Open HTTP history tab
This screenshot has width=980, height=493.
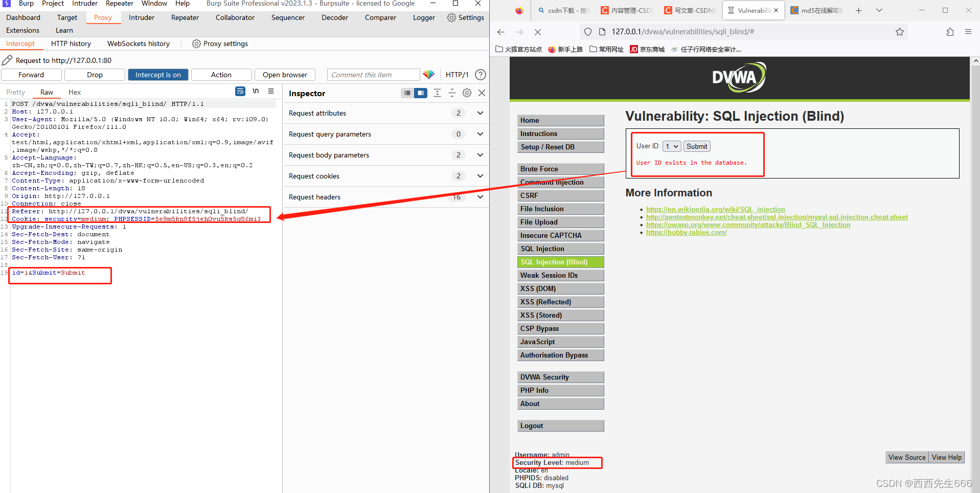click(x=71, y=43)
